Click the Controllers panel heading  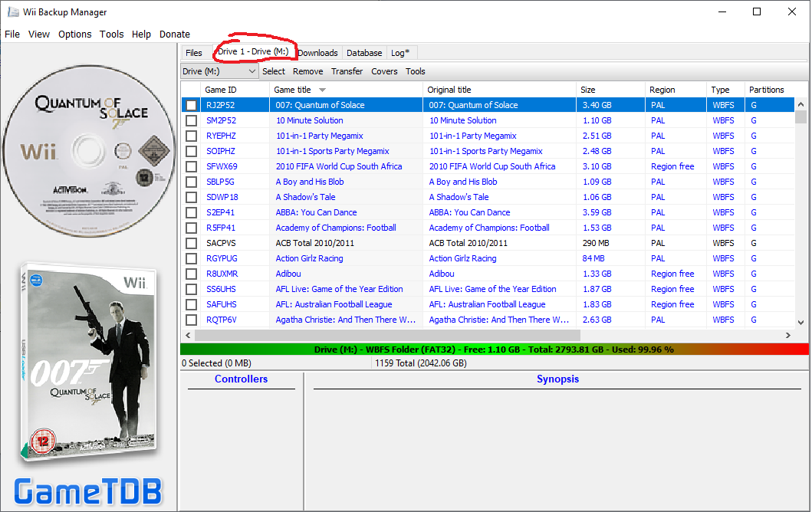tap(241, 379)
